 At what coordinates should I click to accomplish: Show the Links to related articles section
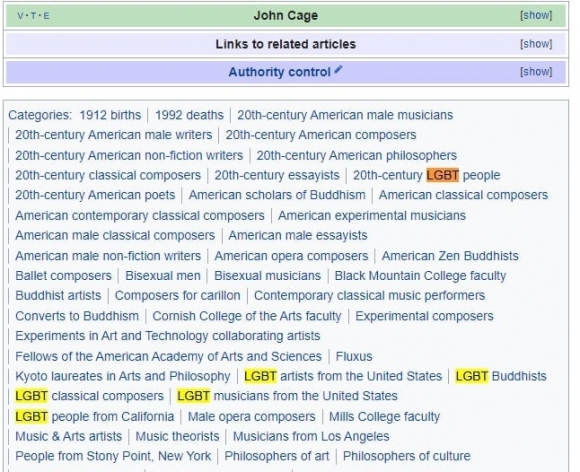[x=536, y=44]
